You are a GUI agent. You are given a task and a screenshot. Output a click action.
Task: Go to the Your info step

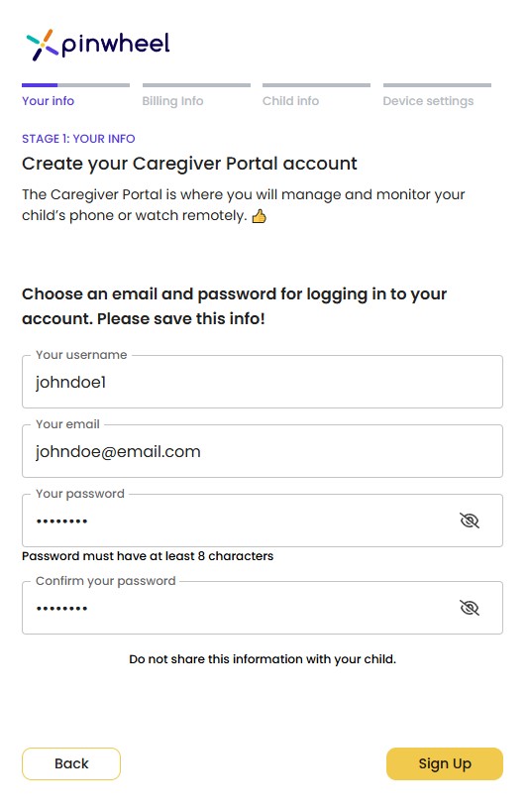point(49,101)
